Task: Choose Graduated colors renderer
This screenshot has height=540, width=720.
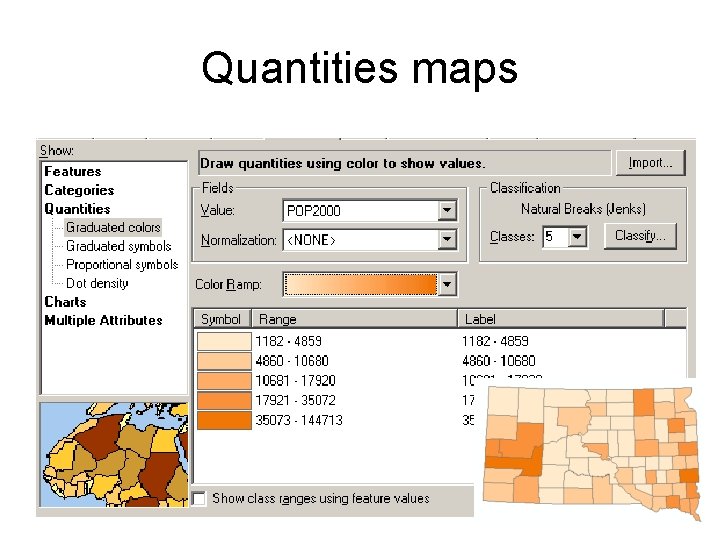Action: [x=113, y=227]
